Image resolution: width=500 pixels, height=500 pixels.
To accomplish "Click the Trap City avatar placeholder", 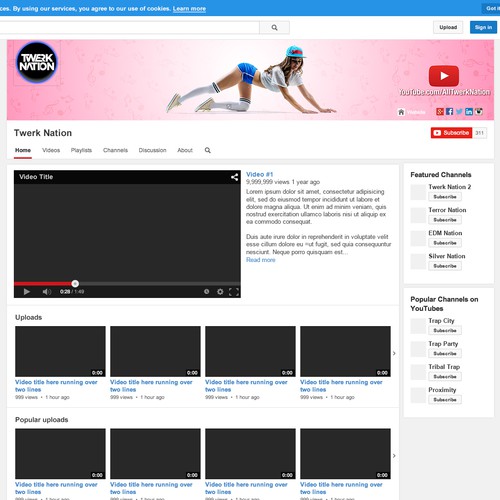I will (418, 326).
